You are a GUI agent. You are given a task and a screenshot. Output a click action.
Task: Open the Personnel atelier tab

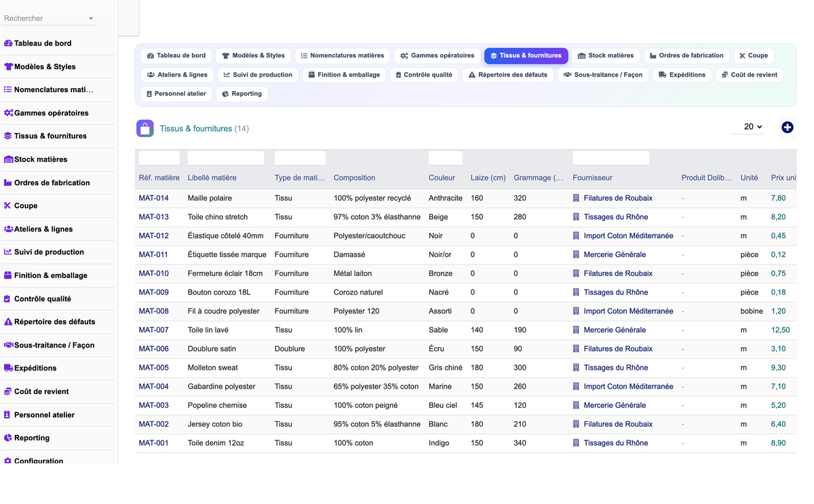click(x=176, y=94)
